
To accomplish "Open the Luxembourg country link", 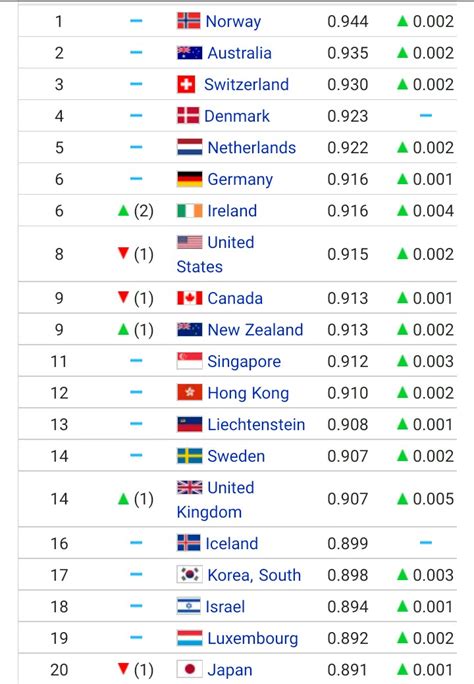I will pyautogui.click(x=252, y=638).
